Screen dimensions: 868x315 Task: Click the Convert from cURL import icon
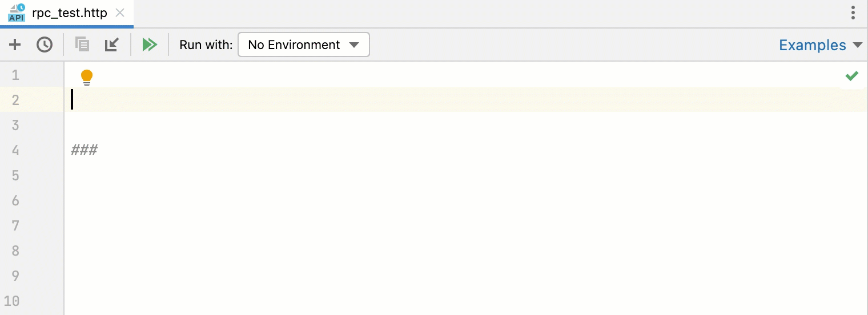click(111, 45)
